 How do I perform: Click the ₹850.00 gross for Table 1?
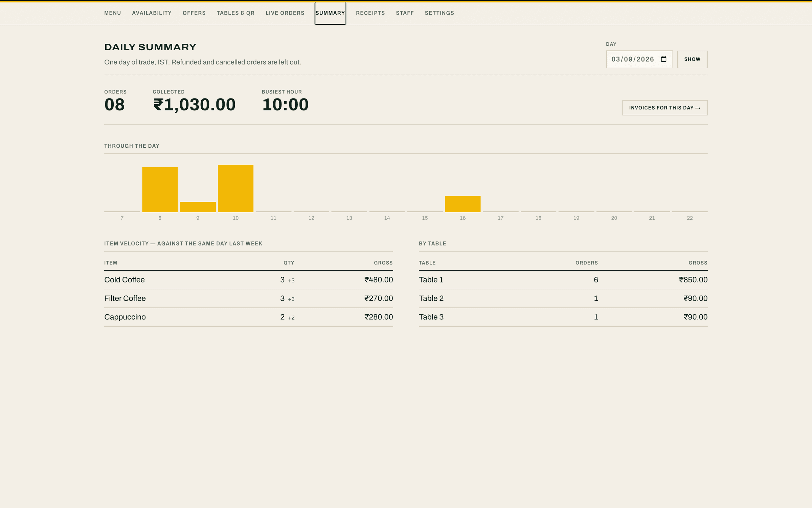pos(693,280)
